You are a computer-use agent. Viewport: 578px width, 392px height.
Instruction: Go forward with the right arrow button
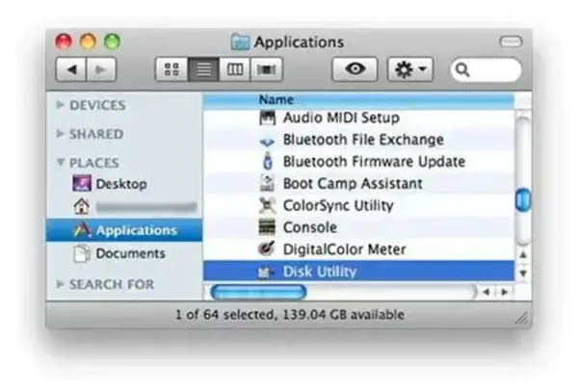click(x=101, y=69)
